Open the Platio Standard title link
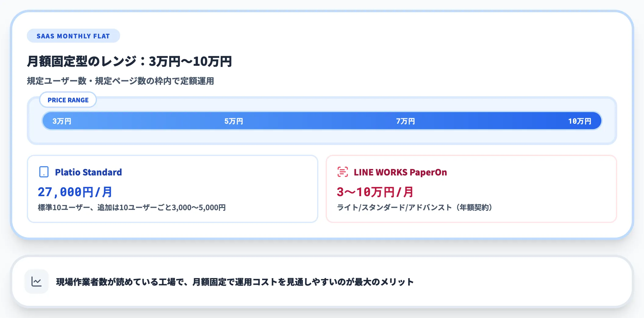The height and width of the screenshot is (318, 644). pos(88,172)
